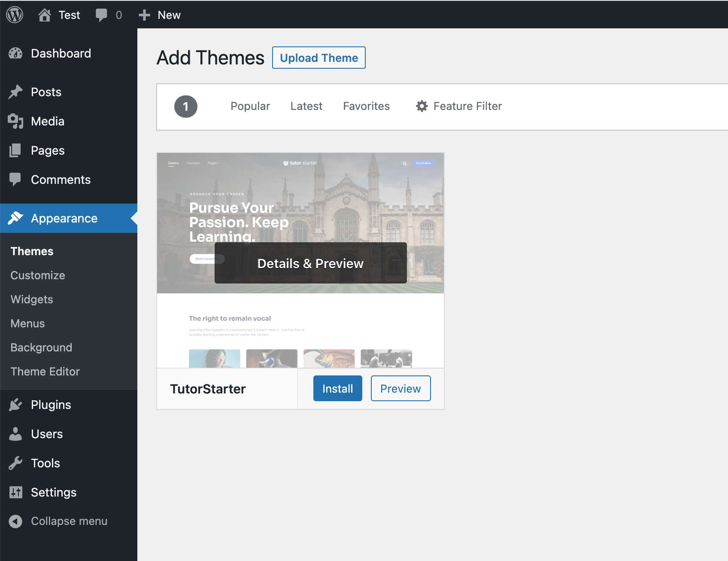Screen dimensions: 728x561
Task: Expand the Feature Filter options
Action: [467, 106]
